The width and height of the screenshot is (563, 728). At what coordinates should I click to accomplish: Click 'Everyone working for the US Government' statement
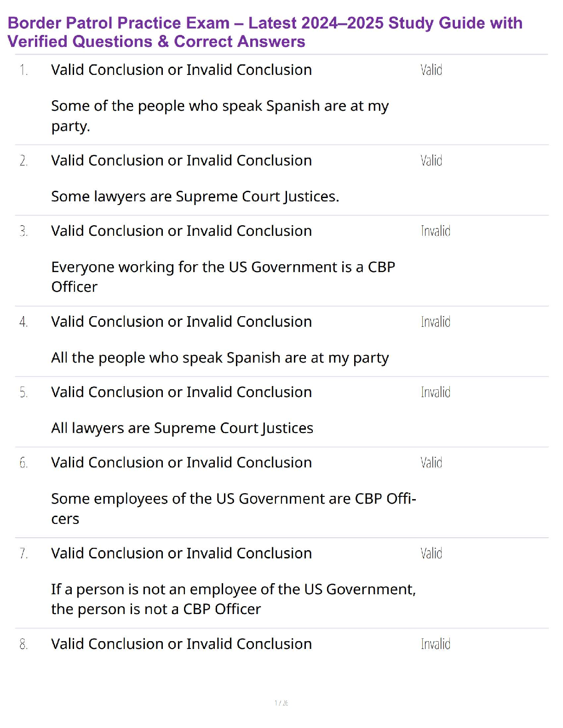click(223, 276)
